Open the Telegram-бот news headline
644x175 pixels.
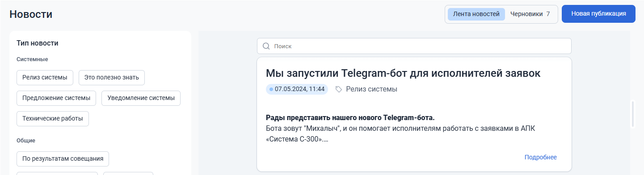(x=403, y=73)
